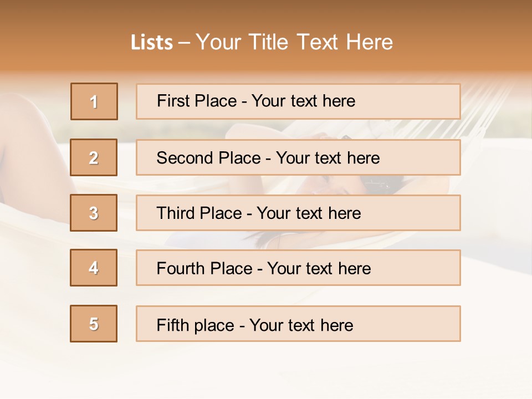
Task: Click "Your Title Text Here" in the title
Action: tap(294, 42)
